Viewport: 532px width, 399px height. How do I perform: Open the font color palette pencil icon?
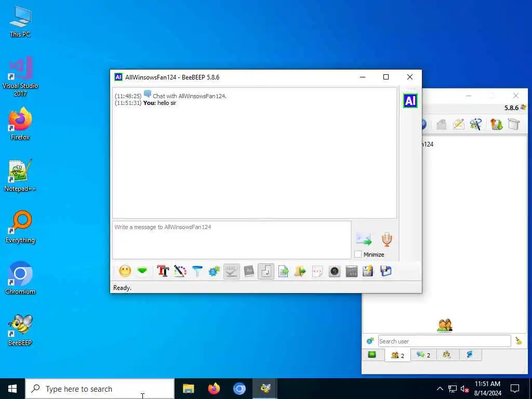coord(180,271)
